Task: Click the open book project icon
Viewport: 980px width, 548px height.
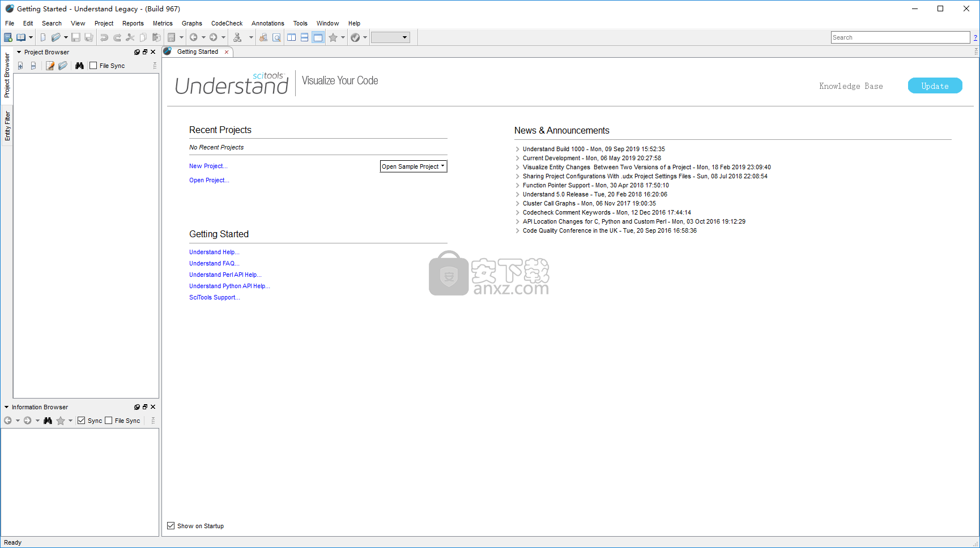Action: pyautogui.click(x=21, y=37)
